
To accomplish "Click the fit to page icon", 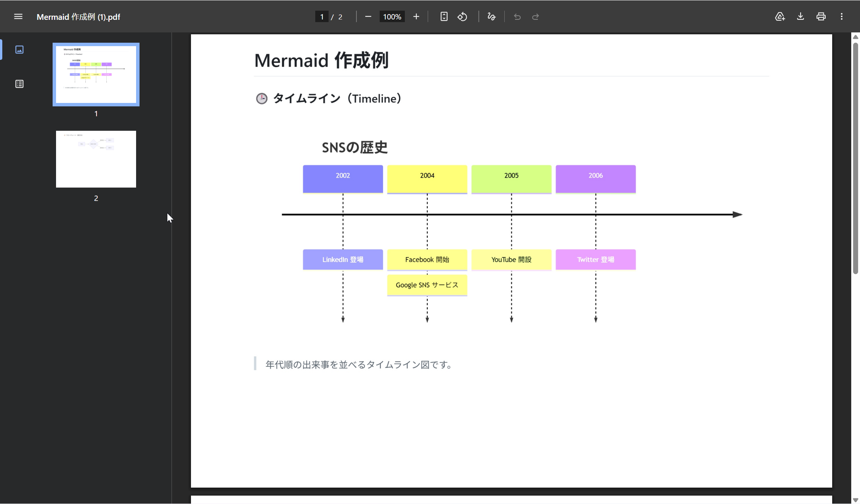I will pos(444,17).
